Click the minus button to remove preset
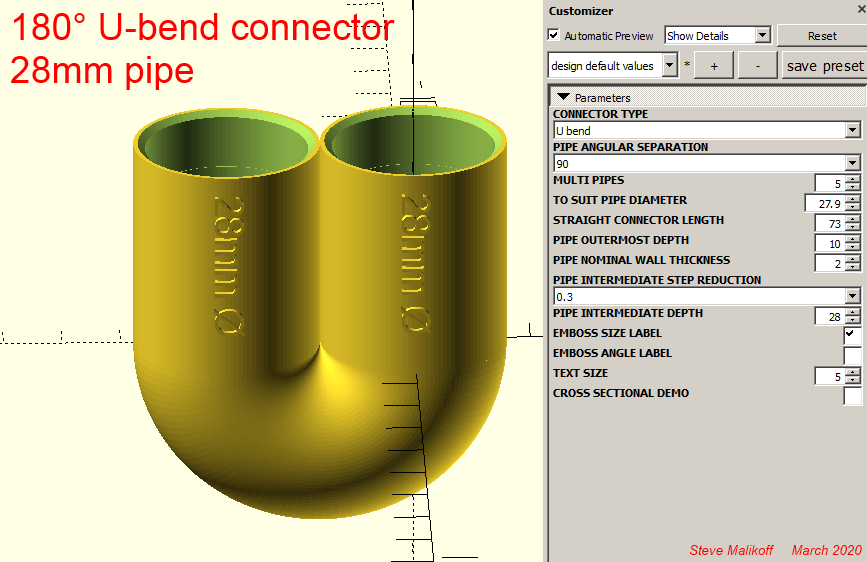This screenshot has height=562, width=867. (x=757, y=66)
